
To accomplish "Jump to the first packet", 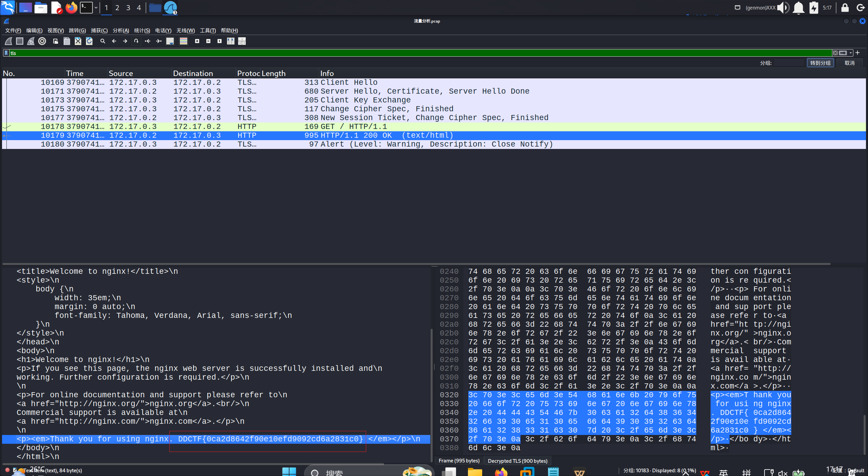I will point(148,41).
